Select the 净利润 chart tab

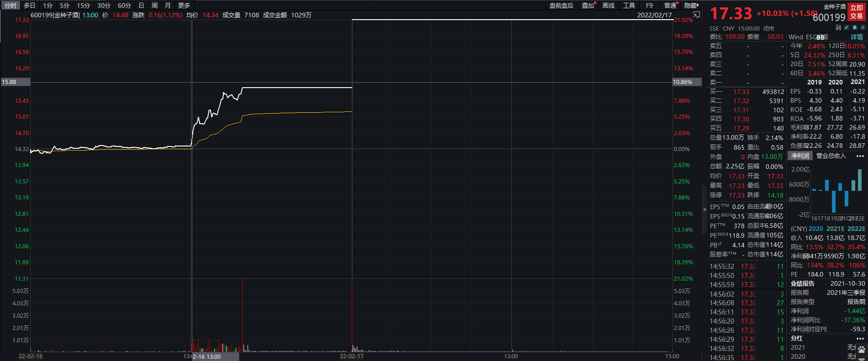point(800,156)
